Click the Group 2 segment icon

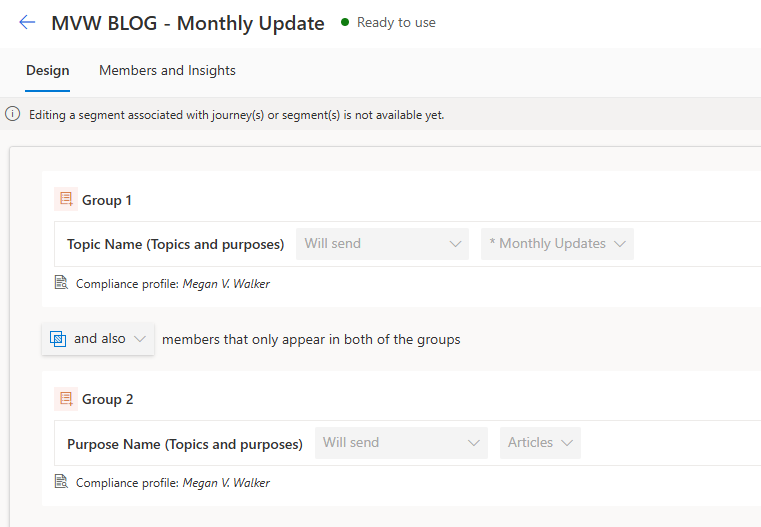tap(66, 399)
